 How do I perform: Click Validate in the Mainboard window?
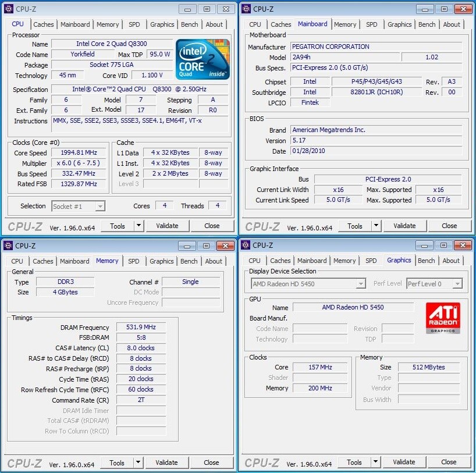404,226
